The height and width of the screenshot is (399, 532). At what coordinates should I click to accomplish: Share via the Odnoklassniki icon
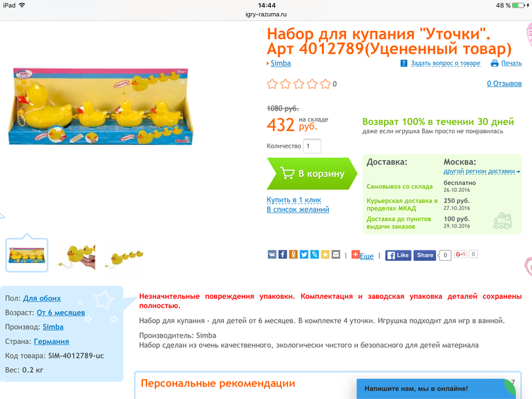click(293, 255)
